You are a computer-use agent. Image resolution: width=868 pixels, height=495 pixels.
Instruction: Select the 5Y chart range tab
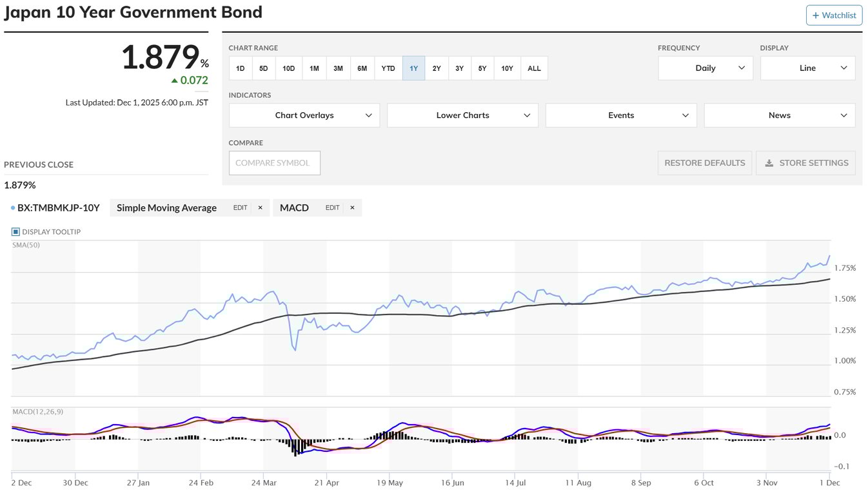[x=482, y=68]
